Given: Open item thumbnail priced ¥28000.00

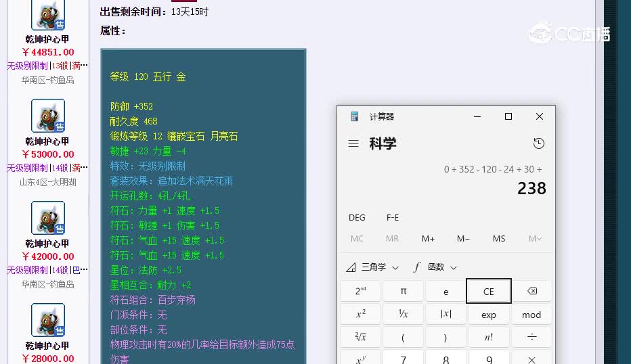Looking at the screenshot, I should pos(48,320).
